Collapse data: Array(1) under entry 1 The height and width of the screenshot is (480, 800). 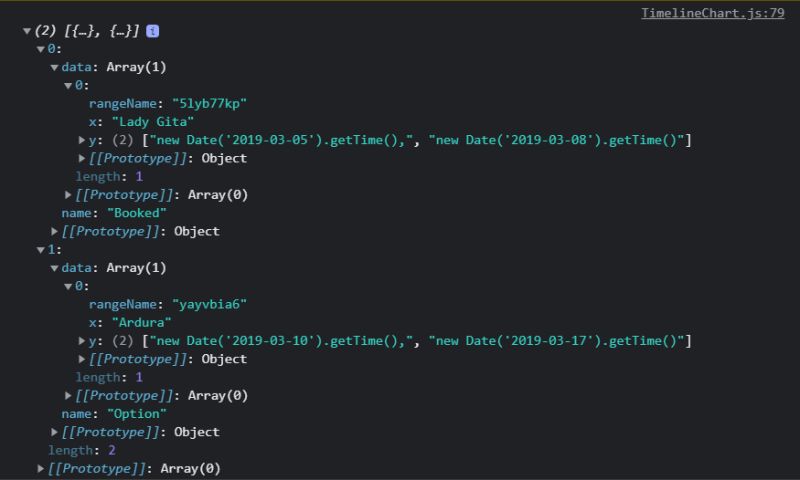pos(55,268)
